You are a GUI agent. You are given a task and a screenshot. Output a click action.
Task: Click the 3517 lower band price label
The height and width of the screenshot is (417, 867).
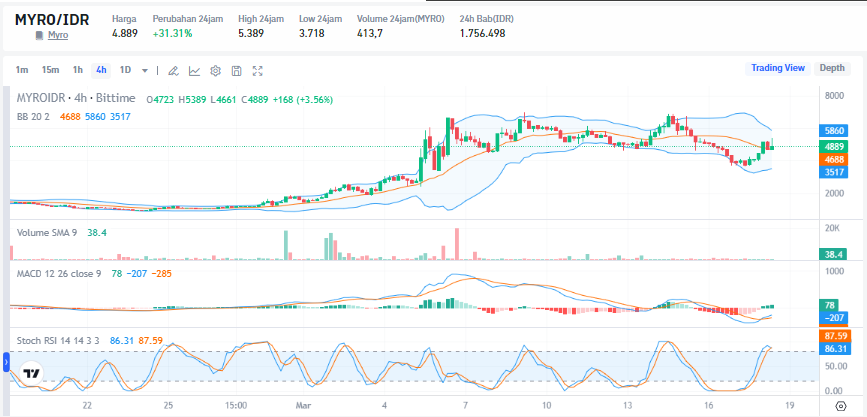coord(834,172)
